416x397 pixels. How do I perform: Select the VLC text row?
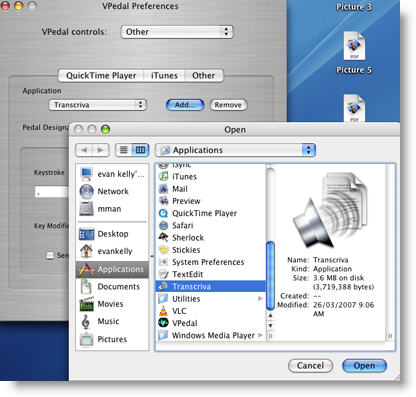tap(211, 311)
